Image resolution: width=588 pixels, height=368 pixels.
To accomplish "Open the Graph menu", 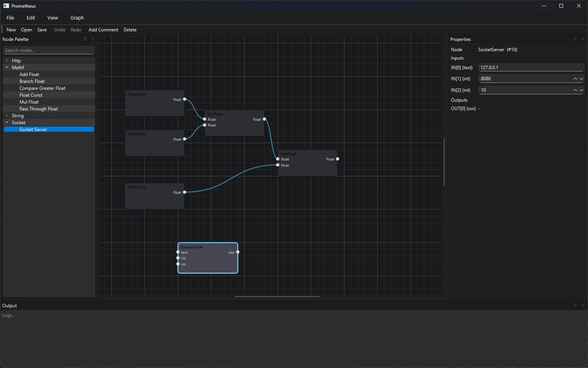I will tap(77, 18).
